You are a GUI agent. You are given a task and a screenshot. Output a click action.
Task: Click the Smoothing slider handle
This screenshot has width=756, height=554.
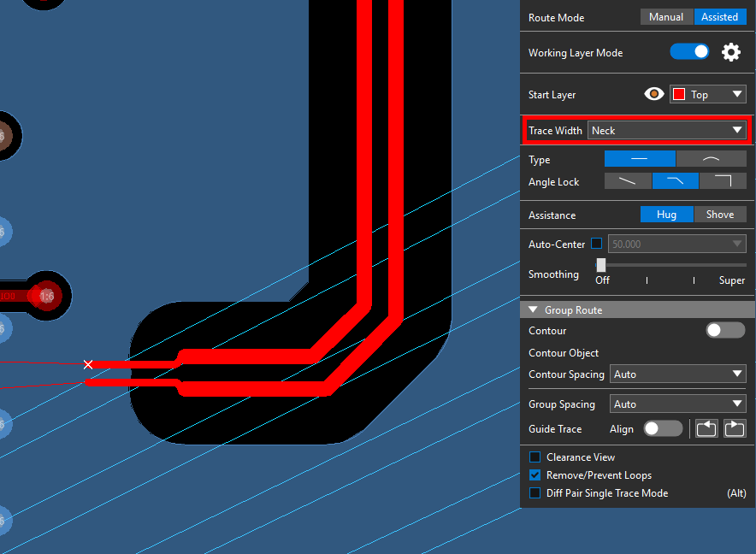(601, 265)
